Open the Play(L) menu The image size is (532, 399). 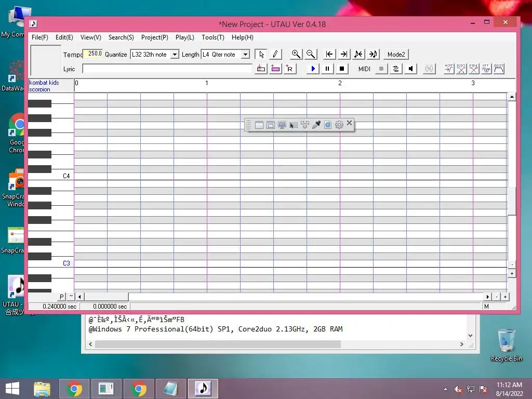pos(185,37)
